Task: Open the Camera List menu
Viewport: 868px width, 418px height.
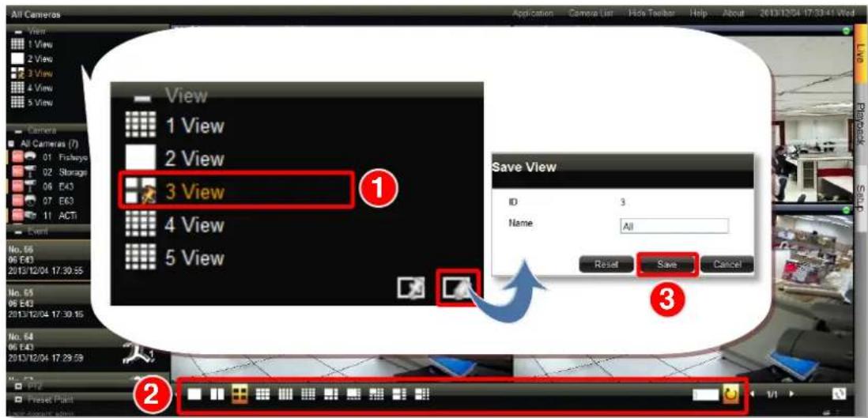Action: coord(591,13)
